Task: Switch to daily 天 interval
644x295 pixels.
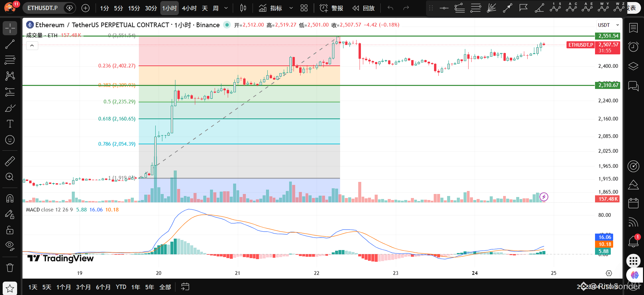Action: [x=205, y=8]
